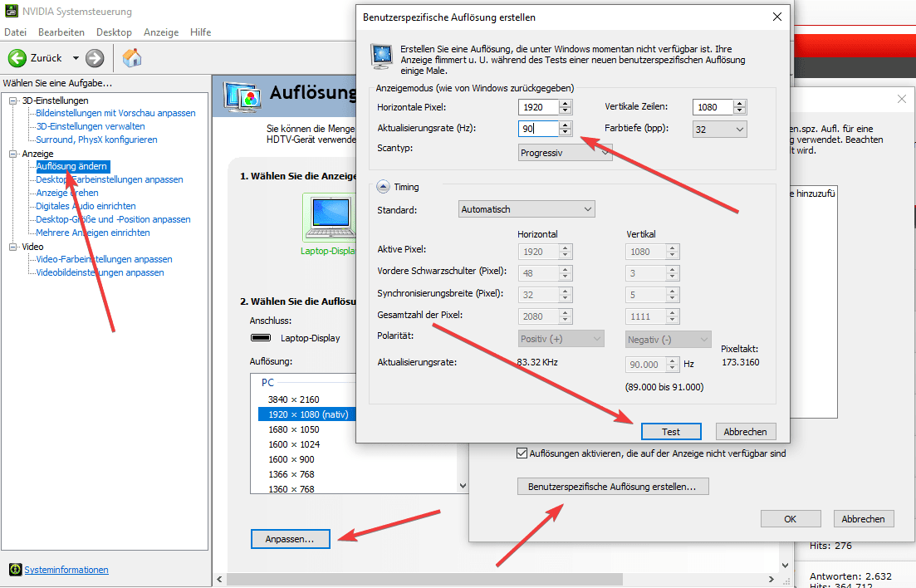This screenshot has height=588, width=916.
Task: Open the Bearbeiten menu
Action: (61, 32)
